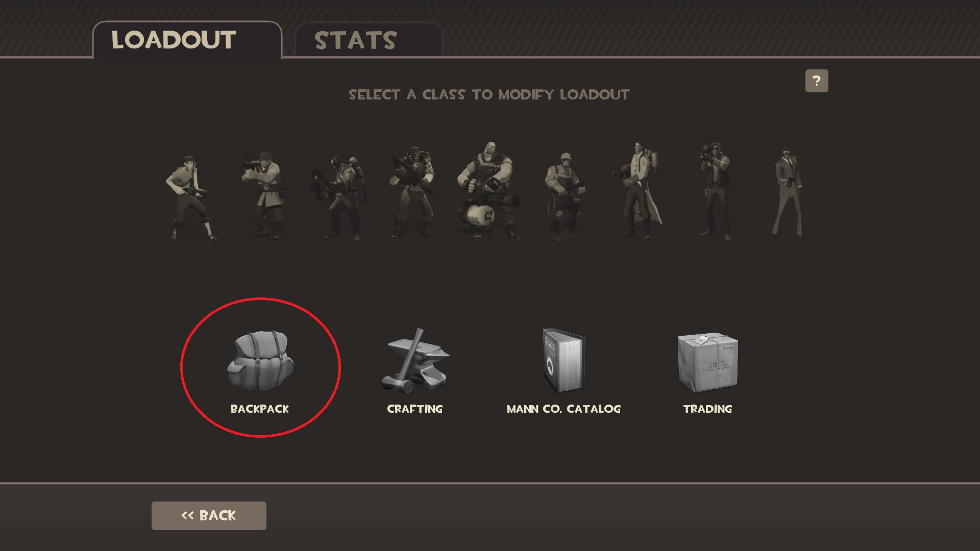980x551 pixels.
Task: Open the Mann Co. Catalog book icon
Action: point(563,360)
